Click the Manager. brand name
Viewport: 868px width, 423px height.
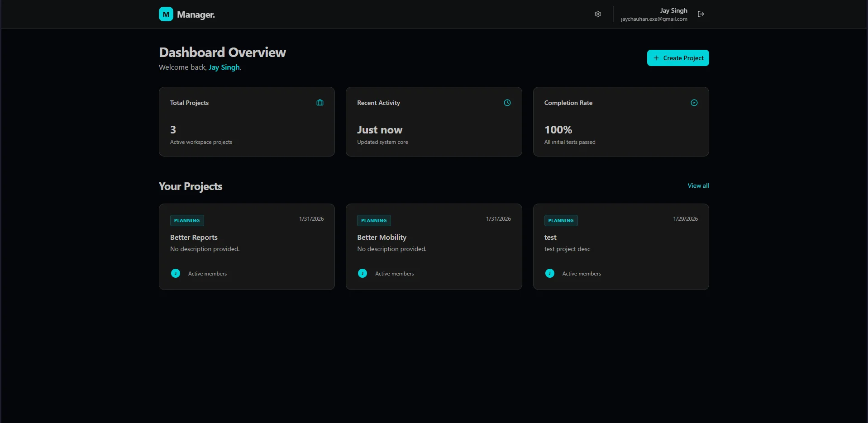click(x=196, y=14)
